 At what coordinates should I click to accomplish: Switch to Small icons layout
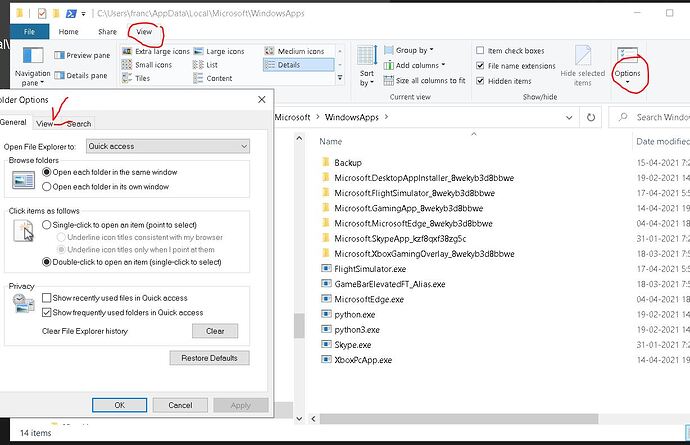click(x=147, y=65)
